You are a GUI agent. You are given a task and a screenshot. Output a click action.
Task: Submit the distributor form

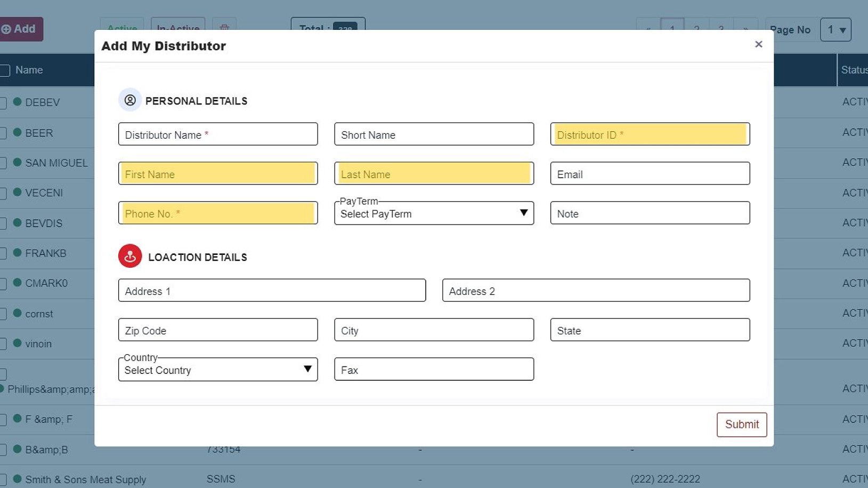pyautogui.click(x=741, y=425)
